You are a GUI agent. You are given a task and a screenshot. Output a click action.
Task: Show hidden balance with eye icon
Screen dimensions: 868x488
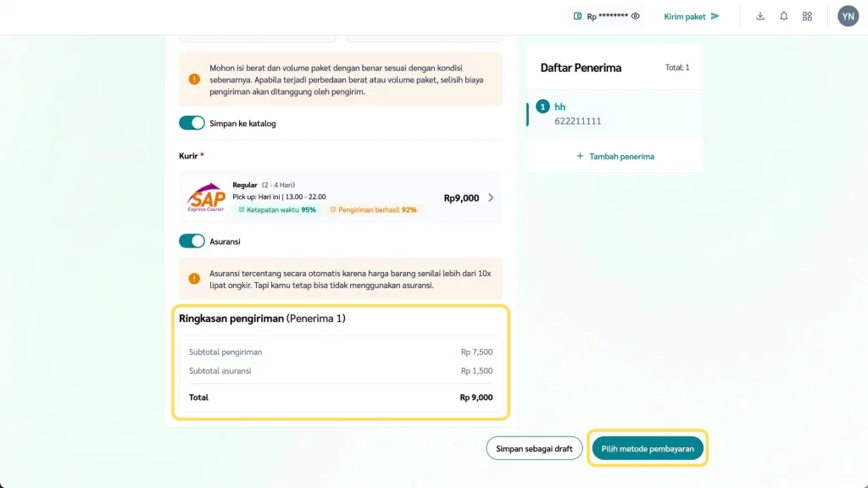coord(635,16)
